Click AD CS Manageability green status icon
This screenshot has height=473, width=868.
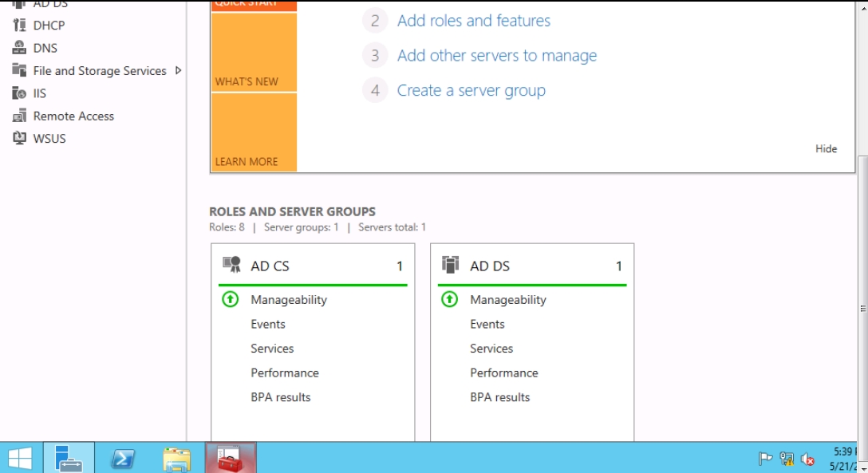click(x=231, y=299)
